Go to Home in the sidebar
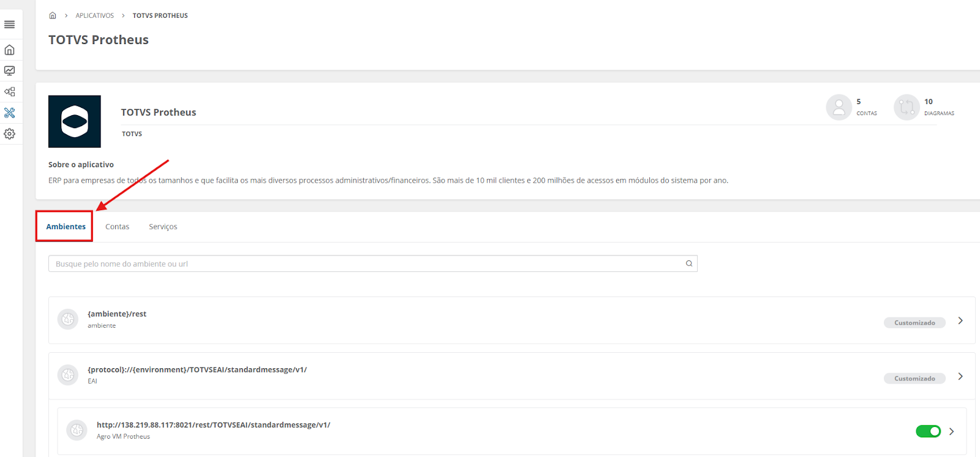Screen dimensions: 980x457 coord(9,50)
